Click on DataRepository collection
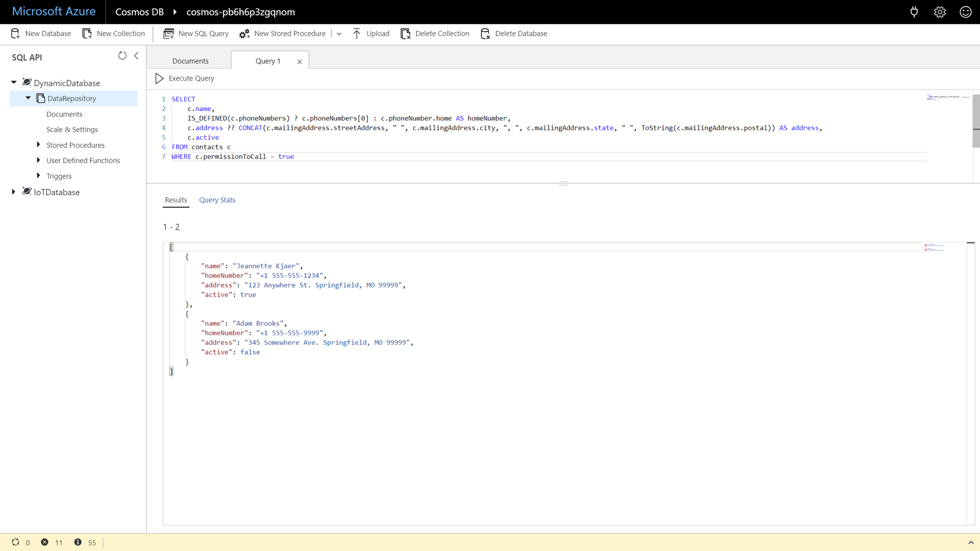This screenshot has width=980, height=551. click(x=71, y=98)
